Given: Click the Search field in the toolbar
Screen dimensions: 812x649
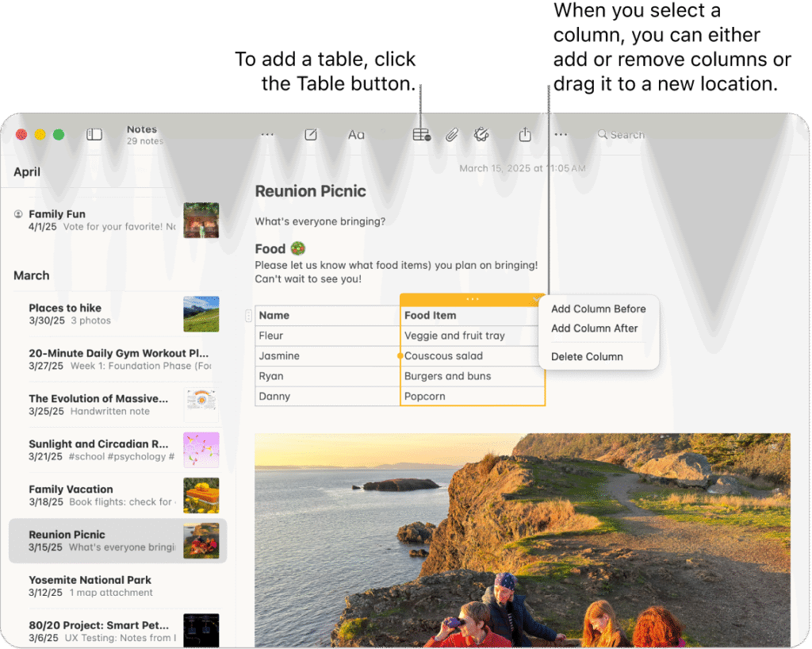Looking at the screenshot, I should click(x=626, y=135).
